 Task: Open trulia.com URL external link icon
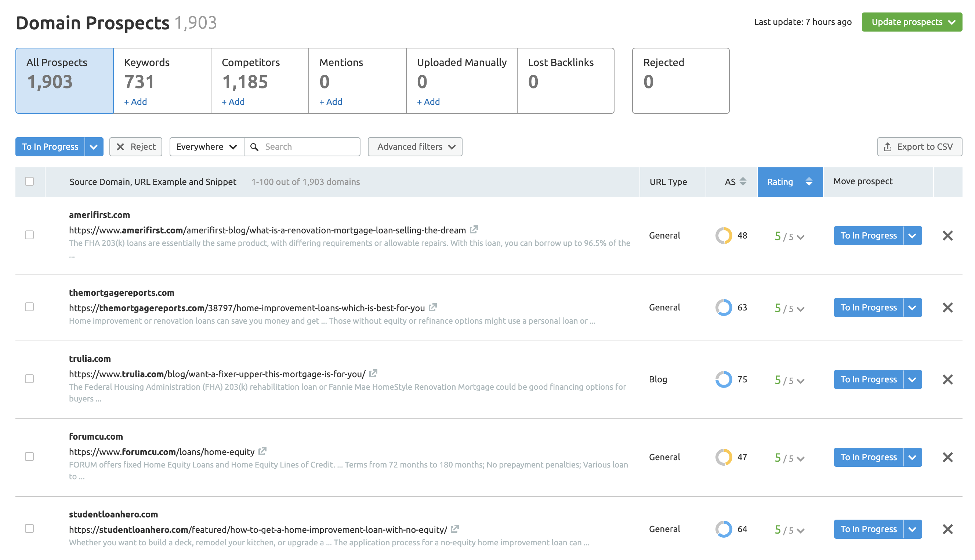(x=373, y=374)
